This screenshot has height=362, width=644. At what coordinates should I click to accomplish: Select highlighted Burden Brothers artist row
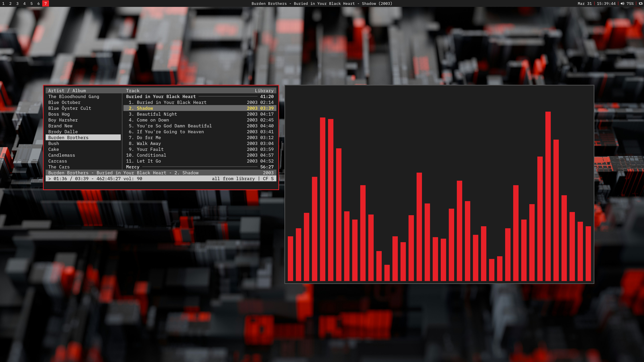click(x=83, y=138)
